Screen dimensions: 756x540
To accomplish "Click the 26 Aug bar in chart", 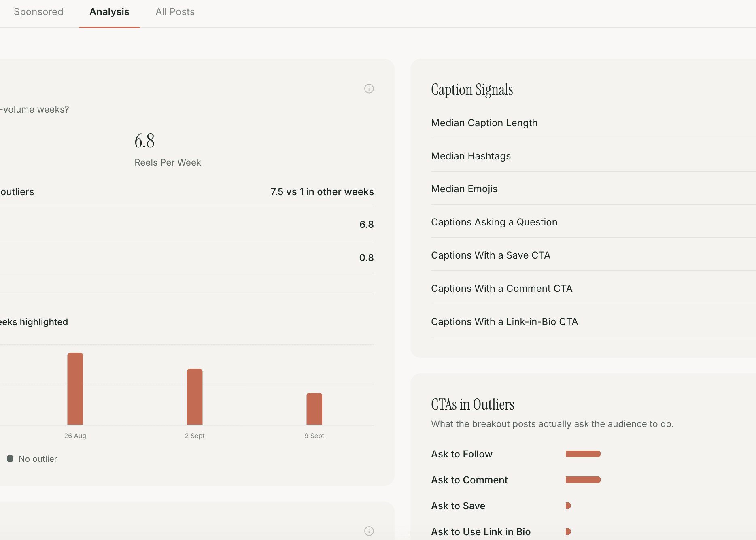I will (x=75, y=389).
